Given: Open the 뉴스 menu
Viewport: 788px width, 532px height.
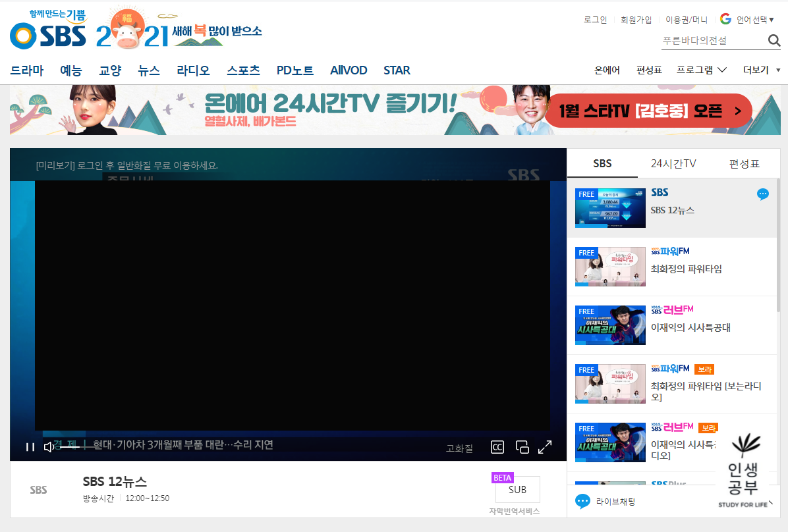Looking at the screenshot, I should (149, 70).
